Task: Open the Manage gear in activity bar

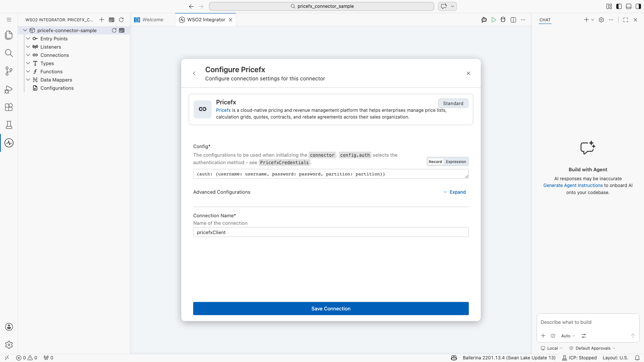Action: click(x=9, y=345)
